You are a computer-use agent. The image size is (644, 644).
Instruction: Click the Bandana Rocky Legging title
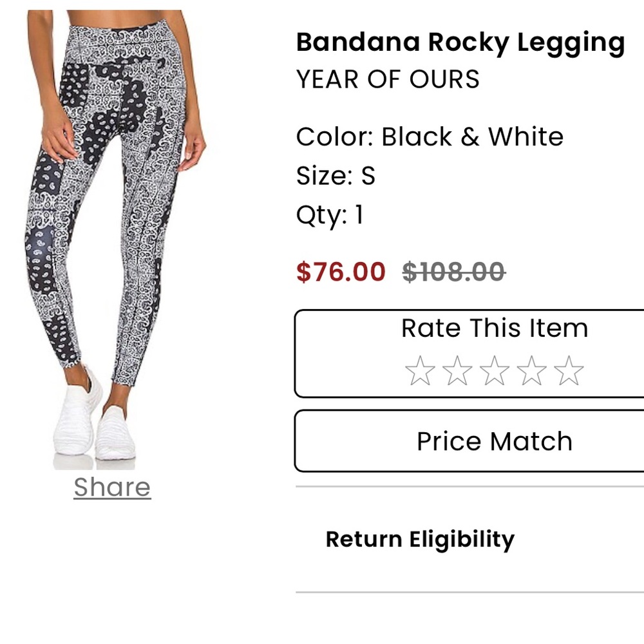(x=460, y=42)
